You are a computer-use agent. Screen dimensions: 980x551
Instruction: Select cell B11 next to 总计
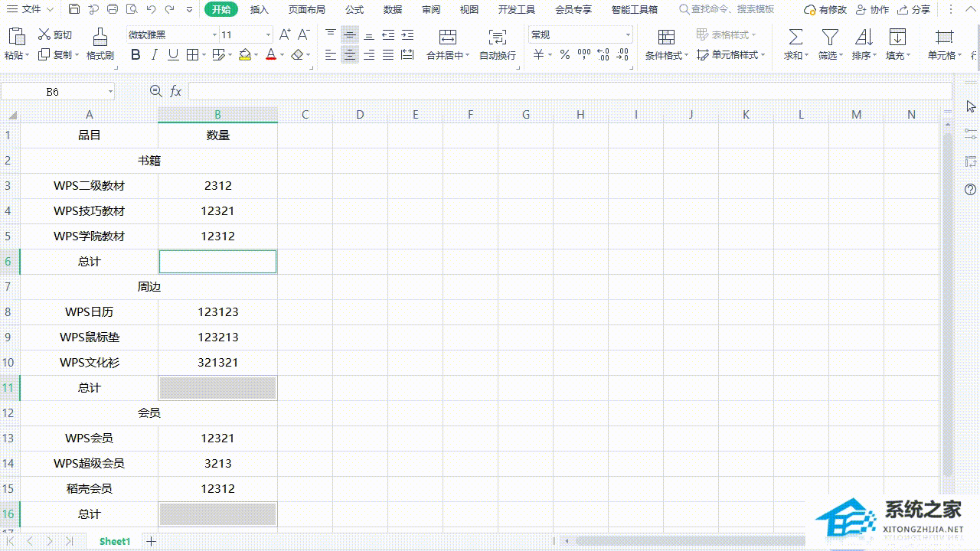(x=217, y=388)
